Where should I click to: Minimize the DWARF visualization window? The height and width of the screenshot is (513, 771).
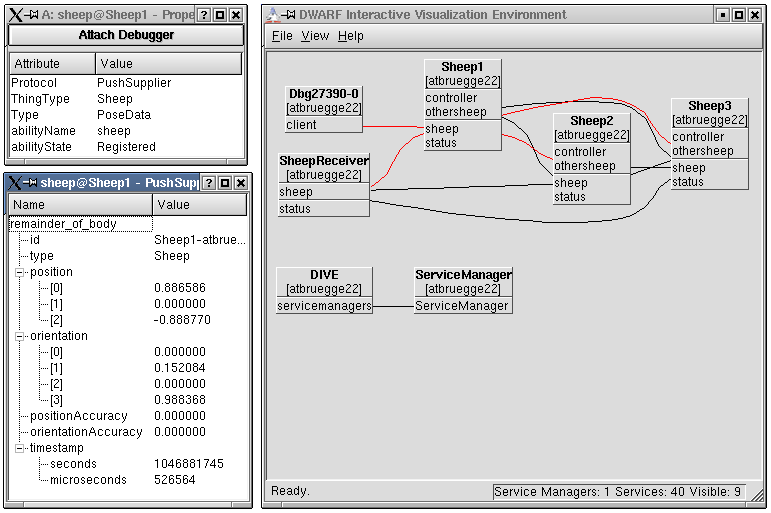point(722,15)
